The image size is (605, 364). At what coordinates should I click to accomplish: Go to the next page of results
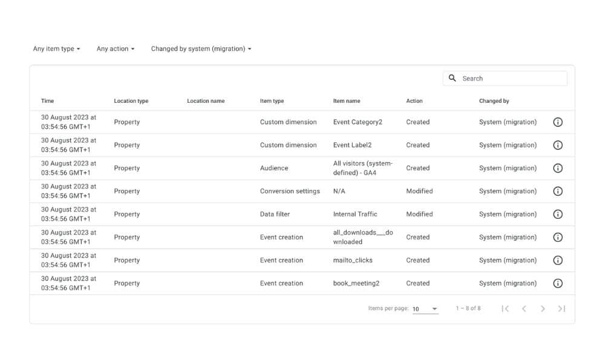[x=543, y=308]
